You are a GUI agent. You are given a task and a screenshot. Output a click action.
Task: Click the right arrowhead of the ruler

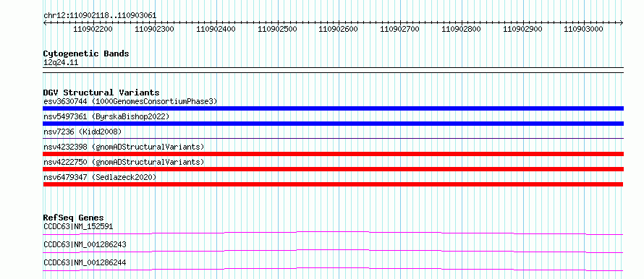click(x=622, y=22)
